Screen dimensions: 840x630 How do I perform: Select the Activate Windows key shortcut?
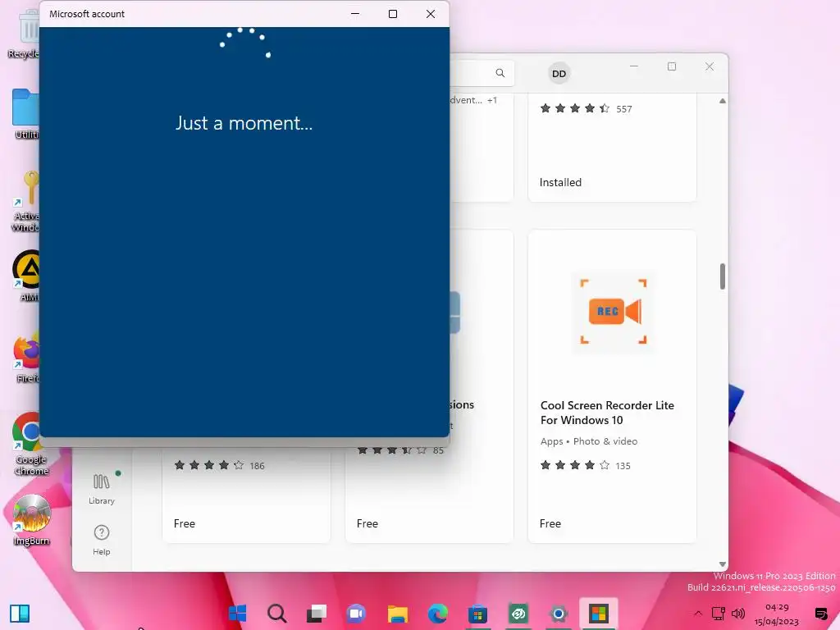pos(25,202)
